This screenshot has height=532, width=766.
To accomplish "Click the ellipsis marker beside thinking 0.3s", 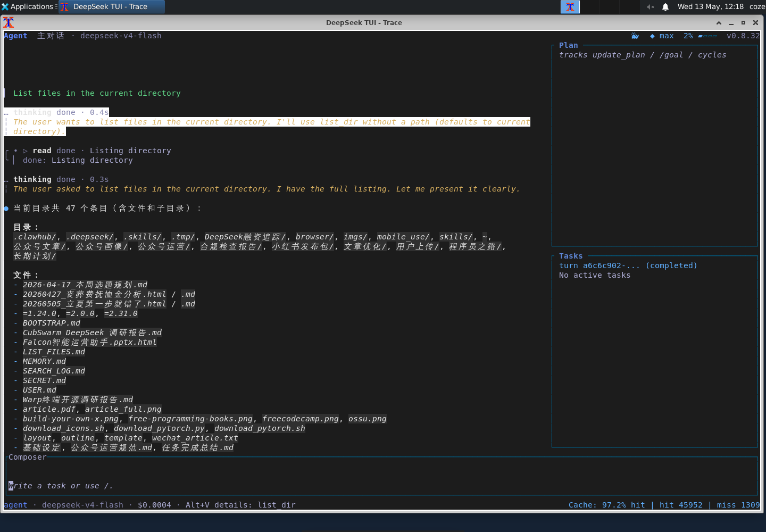I will click(6, 179).
